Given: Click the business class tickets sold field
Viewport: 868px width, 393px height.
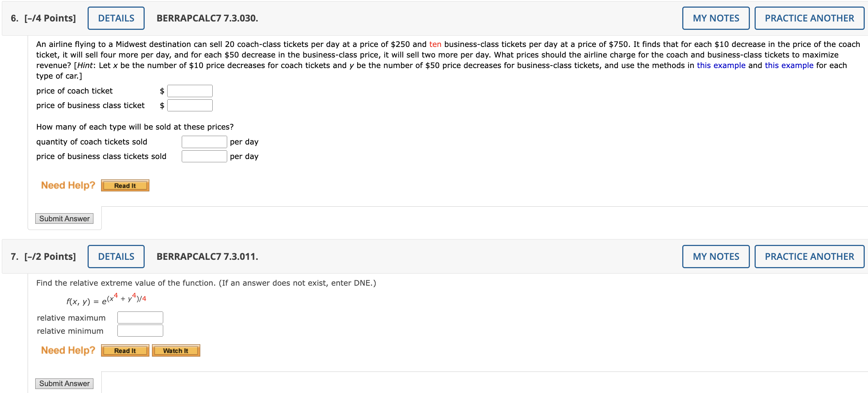Looking at the screenshot, I should 204,156.
